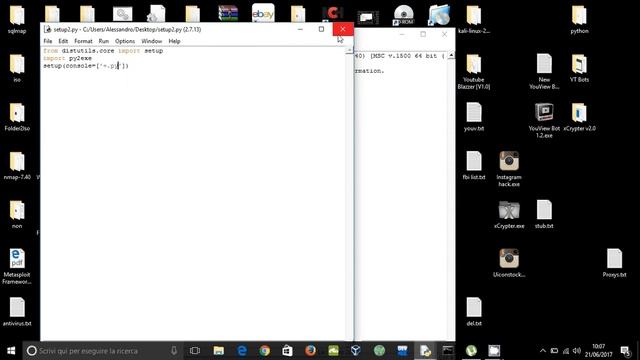Open File Explorer from the taskbar

pos(219,351)
